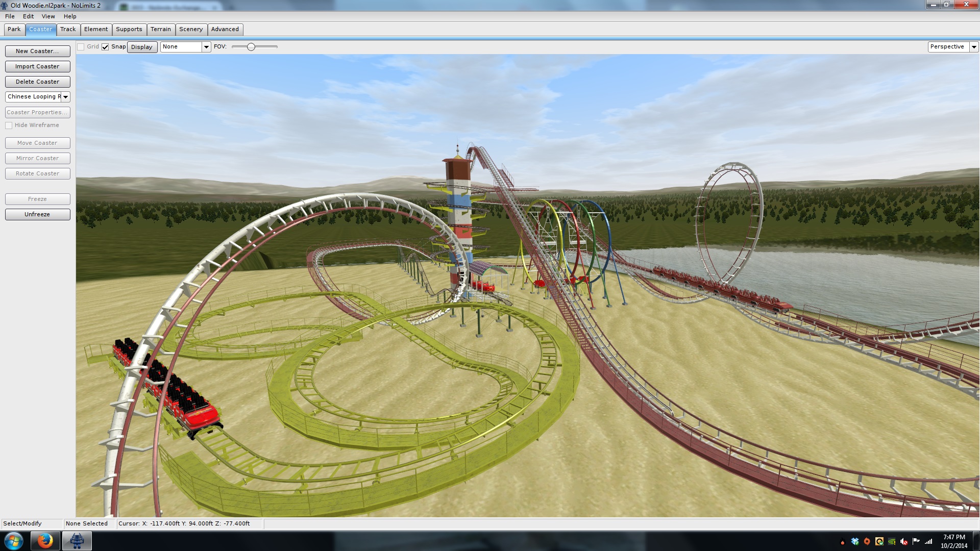This screenshot has width=980, height=551.
Task: Expand the Chinese Looping coaster dropdown
Action: pyautogui.click(x=65, y=97)
